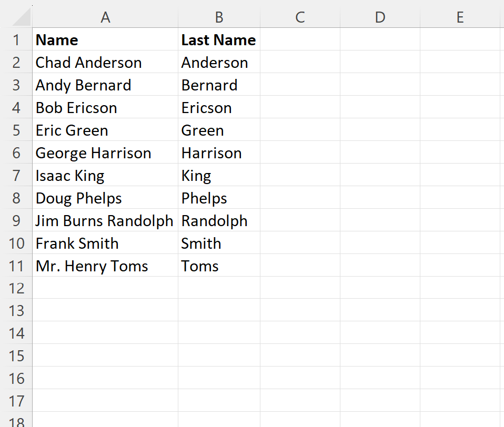This screenshot has height=427, width=504.
Task: Select row 12 header
Action: tap(16, 288)
